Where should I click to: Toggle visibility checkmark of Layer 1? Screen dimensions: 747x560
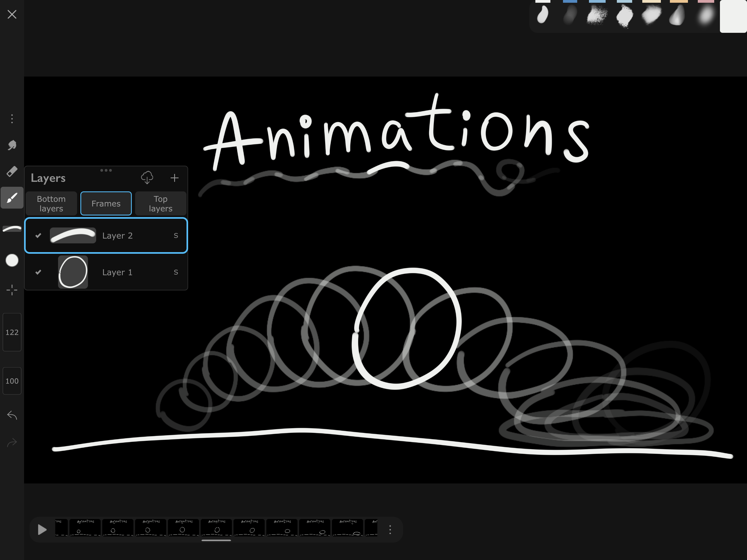tap(38, 272)
